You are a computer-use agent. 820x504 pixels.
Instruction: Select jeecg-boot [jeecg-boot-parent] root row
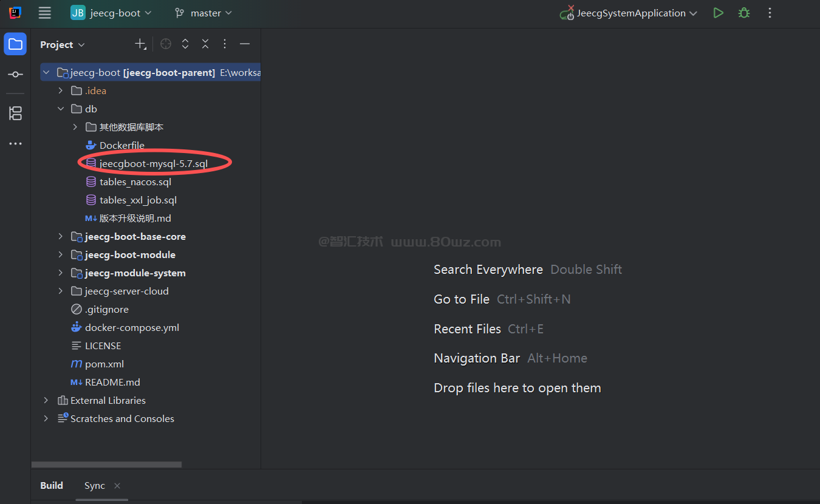pyautogui.click(x=151, y=72)
